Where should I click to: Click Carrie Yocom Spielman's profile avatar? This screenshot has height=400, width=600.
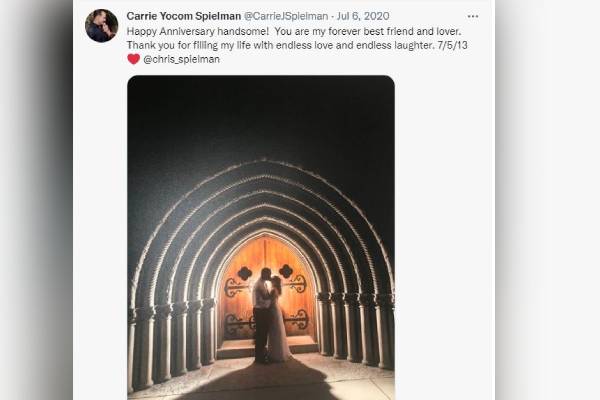[x=101, y=26]
